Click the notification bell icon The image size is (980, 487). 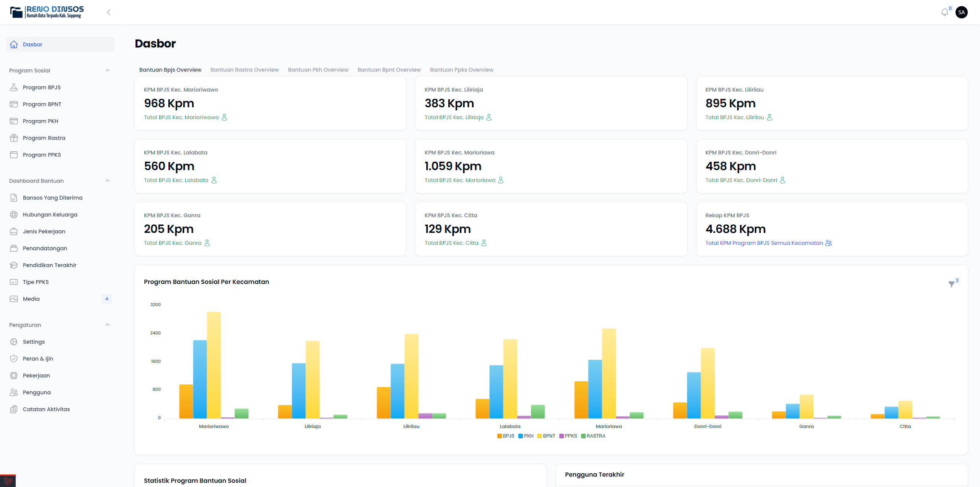click(944, 13)
